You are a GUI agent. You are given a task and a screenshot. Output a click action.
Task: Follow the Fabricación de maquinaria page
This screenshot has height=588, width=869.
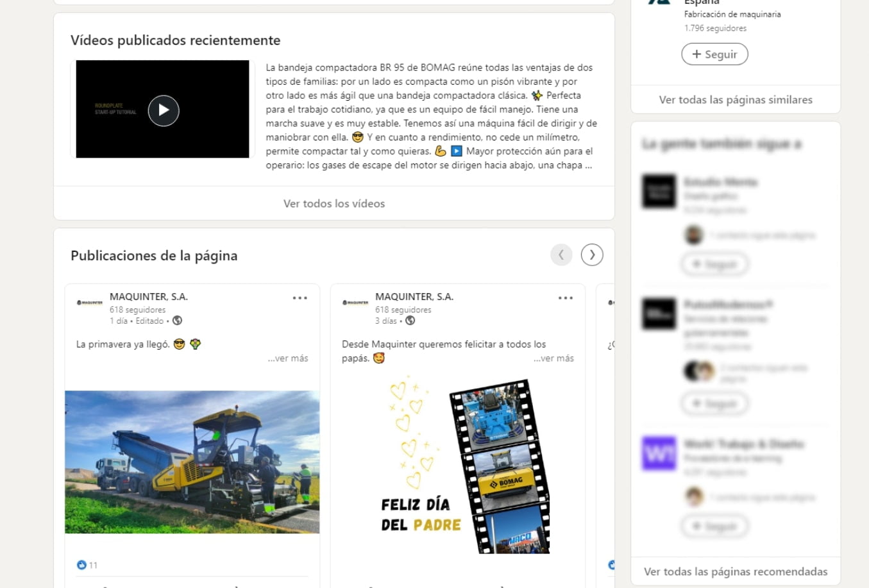click(714, 55)
